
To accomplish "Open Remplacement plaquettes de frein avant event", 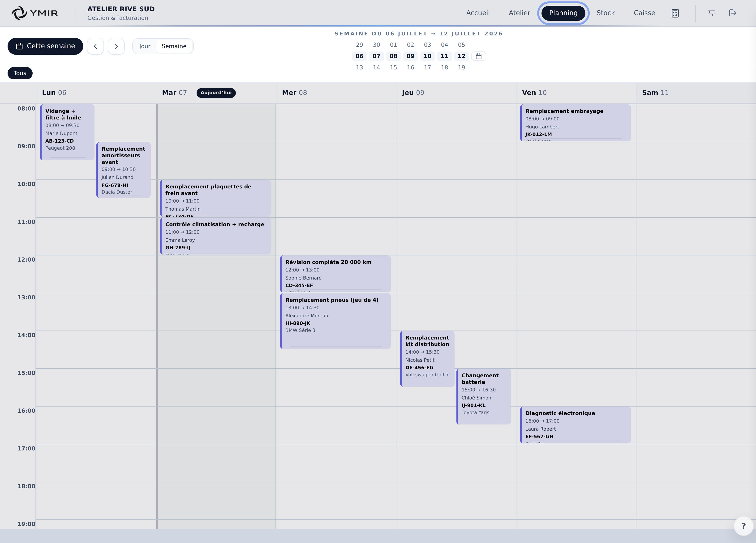I will tap(215, 198).
